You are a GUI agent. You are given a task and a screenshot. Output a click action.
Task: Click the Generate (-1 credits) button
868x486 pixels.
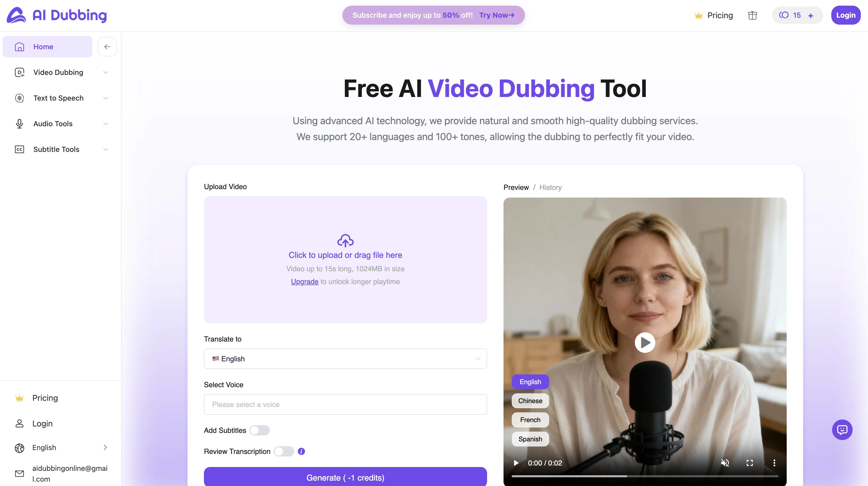tap(346, 477)
